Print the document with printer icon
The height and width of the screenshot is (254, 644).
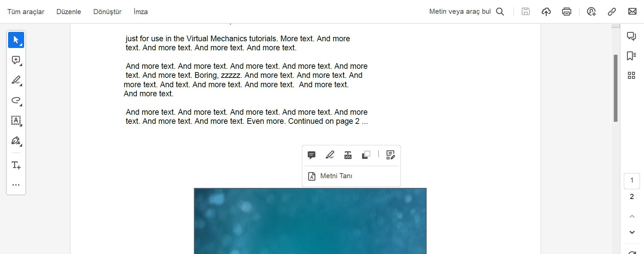pos(567,12)
